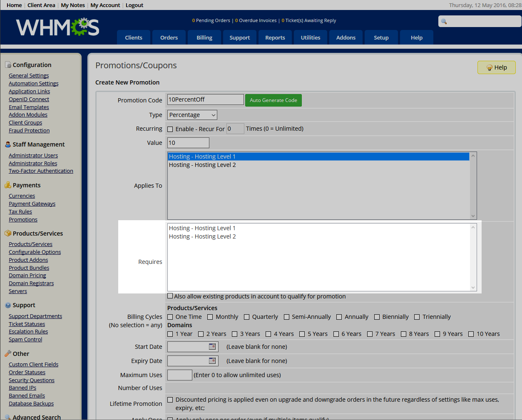Viewport: 522px width, 420px height.
Task: Click the Products/Services box icon
Action: pyautogui.click(x=8, y=234)
